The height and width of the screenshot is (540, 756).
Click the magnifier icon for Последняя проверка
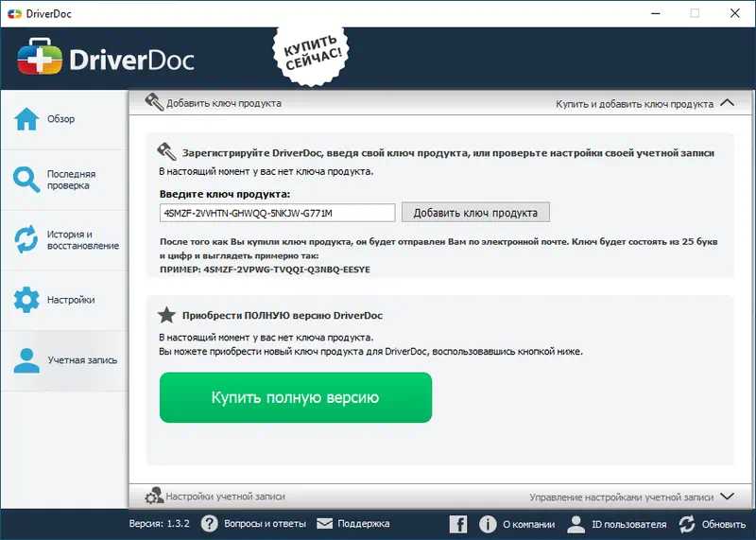point(26,180)
